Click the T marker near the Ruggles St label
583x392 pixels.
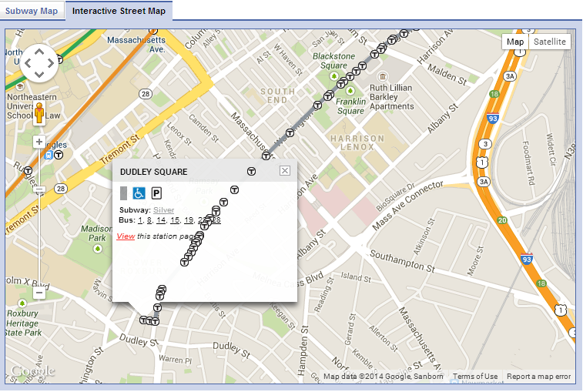(28, 171)
